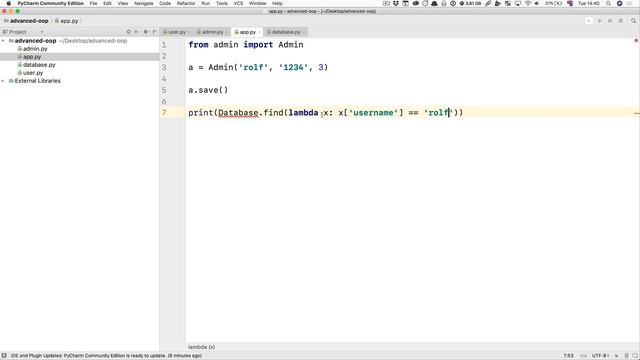Click the Stop button in toolbar

coord(620,21)
